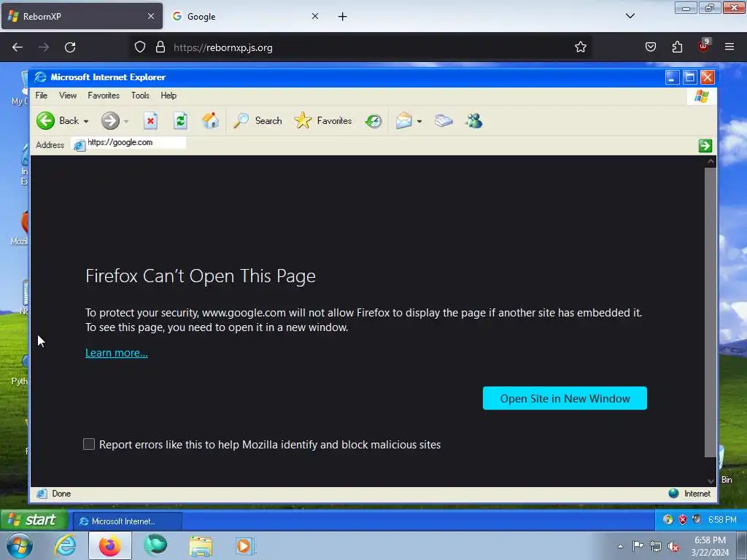This screenshot has height=560, width=747.
Task: Click the Forward arrow in Internet Explorer
Action: [110, 120]
